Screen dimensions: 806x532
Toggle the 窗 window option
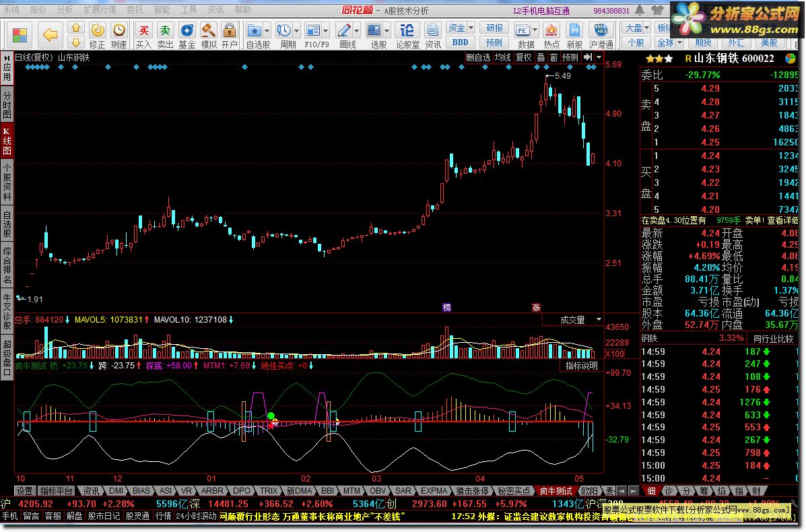pos(553,57)
